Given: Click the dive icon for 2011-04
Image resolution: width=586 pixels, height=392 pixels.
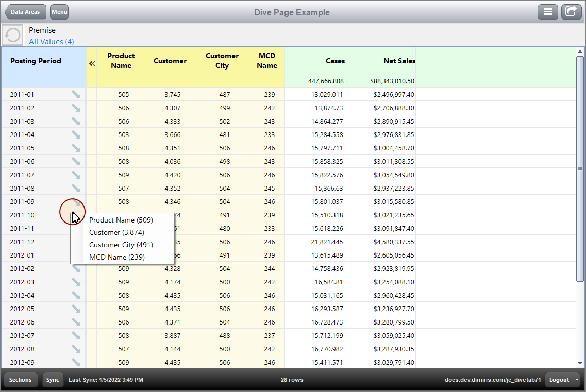Looking at the screenshot, I should [x=76, y=135].
